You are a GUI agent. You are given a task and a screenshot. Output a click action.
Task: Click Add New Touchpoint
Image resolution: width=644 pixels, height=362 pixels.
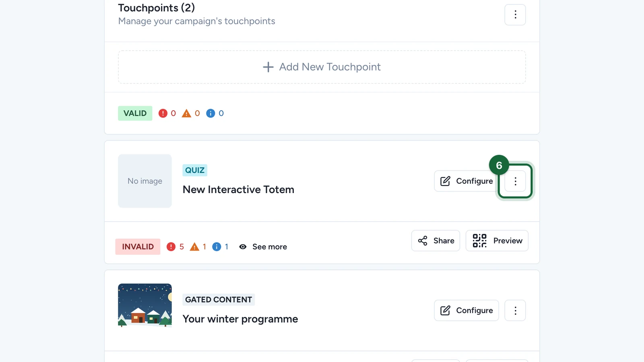pos(322,67)
